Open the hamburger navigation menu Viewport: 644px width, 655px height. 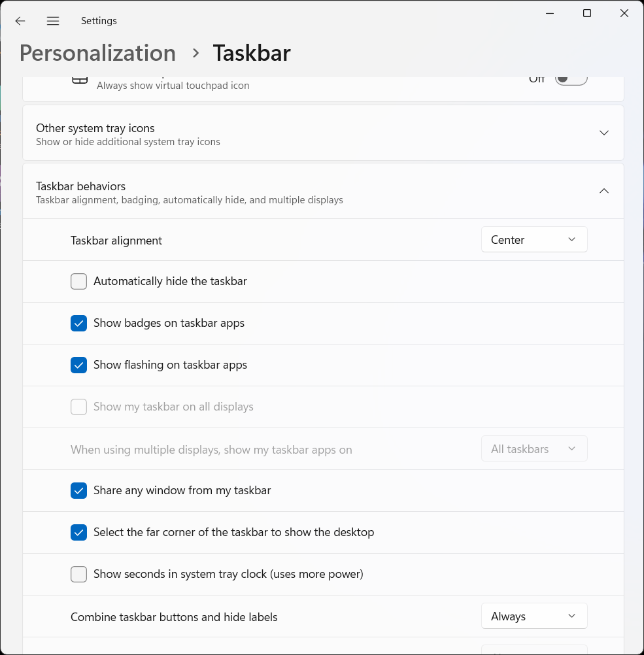(x=53, y=21)
